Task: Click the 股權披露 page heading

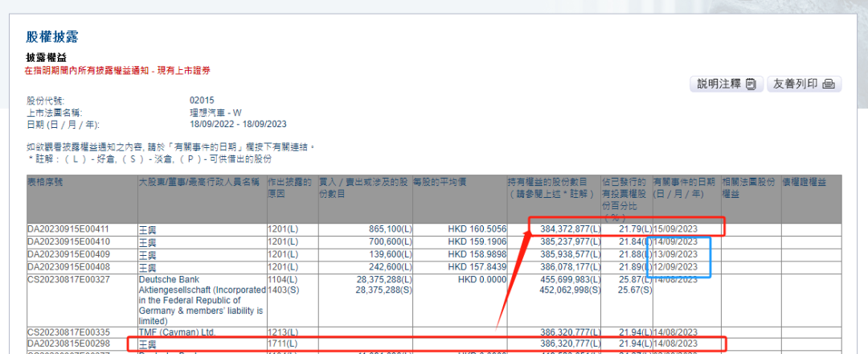Action: [x=52, y=37]
